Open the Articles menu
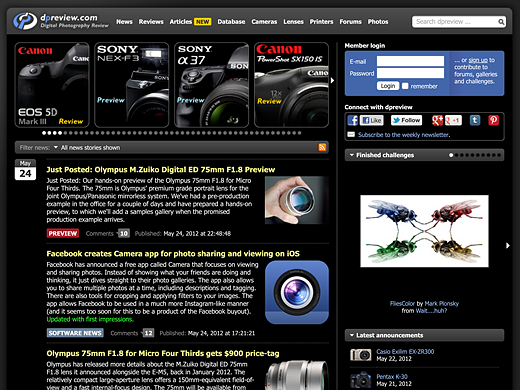 (x=181, y=22)
